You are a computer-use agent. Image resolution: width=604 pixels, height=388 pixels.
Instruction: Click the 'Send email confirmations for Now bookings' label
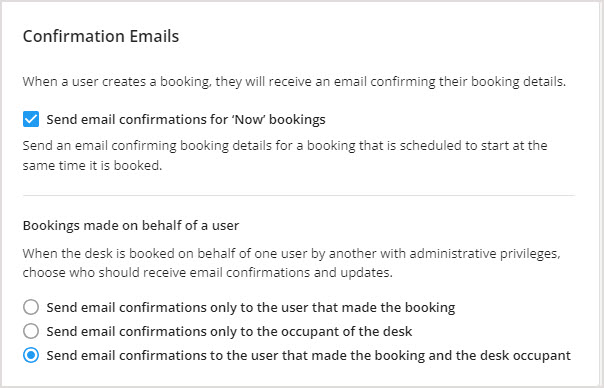(x=186, y=119)
